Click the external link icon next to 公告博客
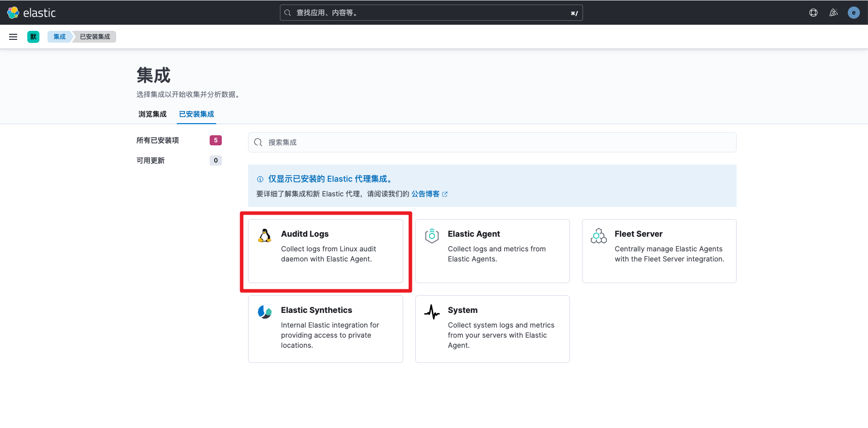This screenshot has width=868, height=428. [x=445, y=194]
